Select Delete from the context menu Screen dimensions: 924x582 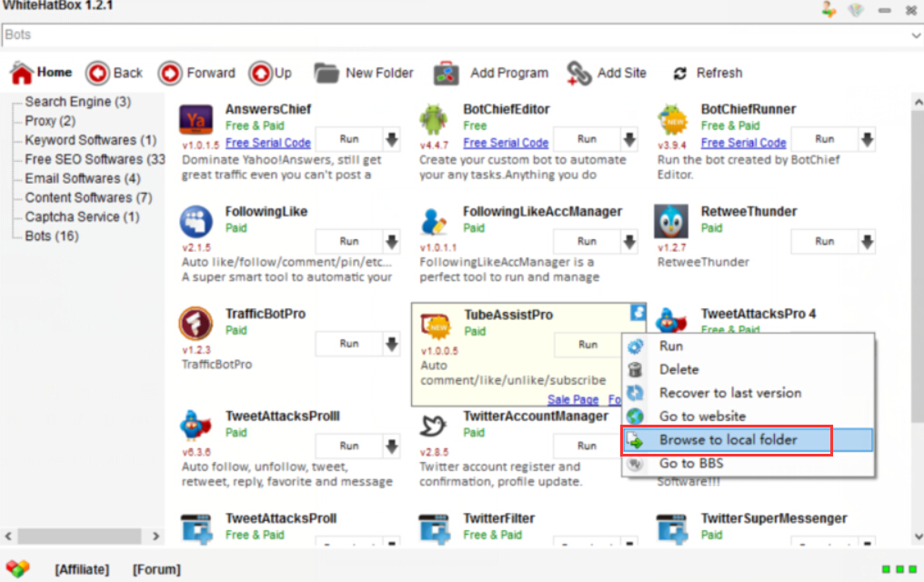(678, 369)
